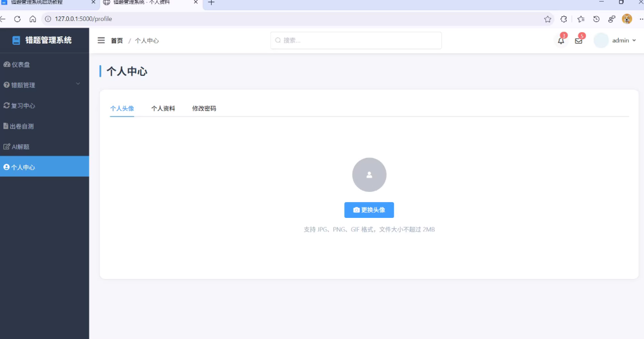644x339 pixels.
Task: Switch to the 个人头像 tab
Action: click(x=122, y=109)
